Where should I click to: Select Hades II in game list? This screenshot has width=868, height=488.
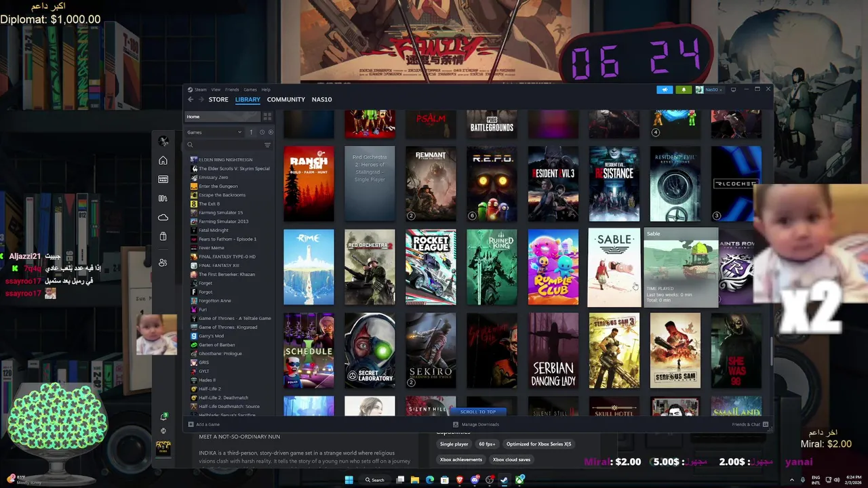pos(207,380)
